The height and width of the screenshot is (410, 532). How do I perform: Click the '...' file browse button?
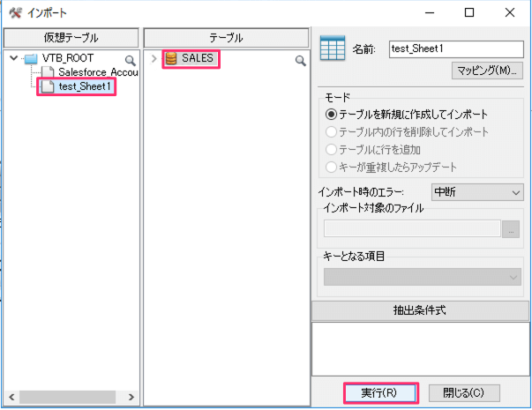tap(511, 229)
